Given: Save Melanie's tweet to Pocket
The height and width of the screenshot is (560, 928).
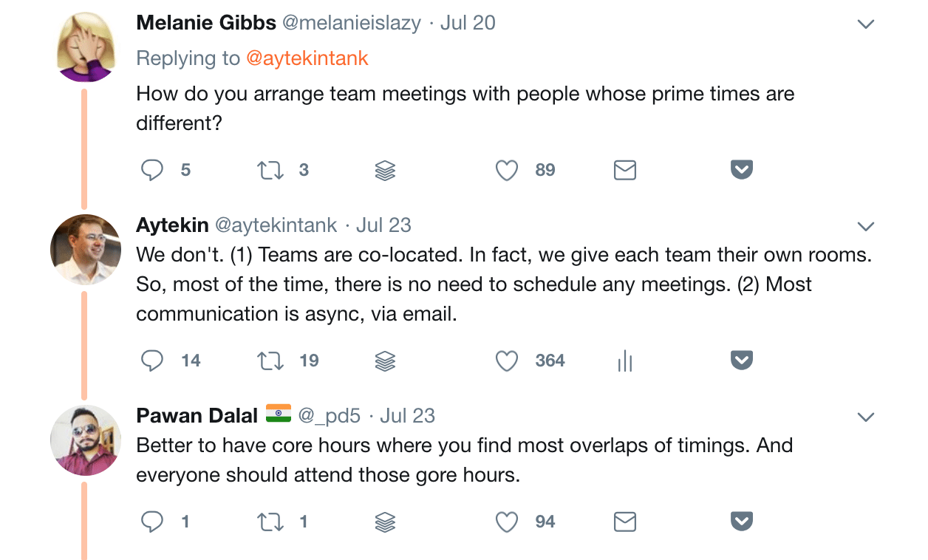Looking at the screenshot, I should pyautogui.click(x=741, y=171).
